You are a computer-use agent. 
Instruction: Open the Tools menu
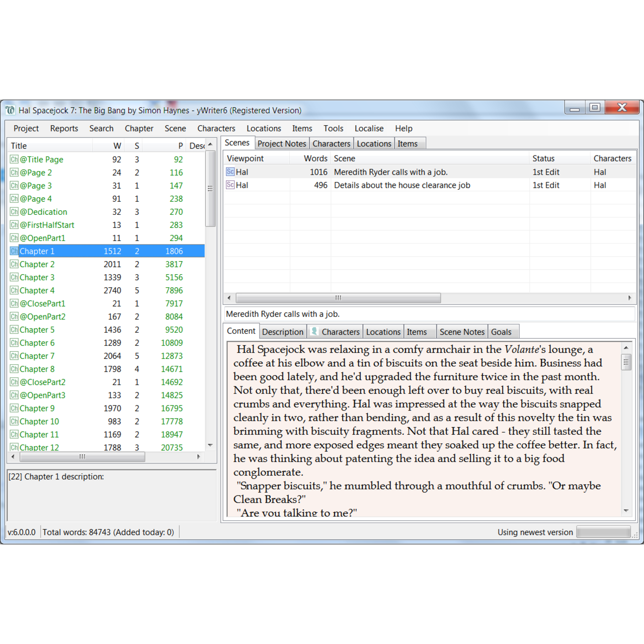tap(333, 128)
